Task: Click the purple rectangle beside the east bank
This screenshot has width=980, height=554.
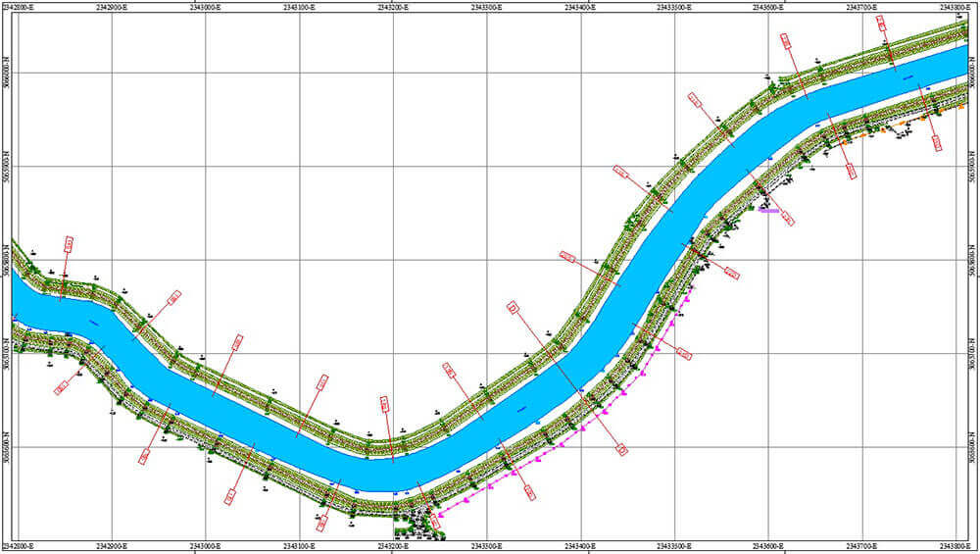Action: (x=769, y=210)
